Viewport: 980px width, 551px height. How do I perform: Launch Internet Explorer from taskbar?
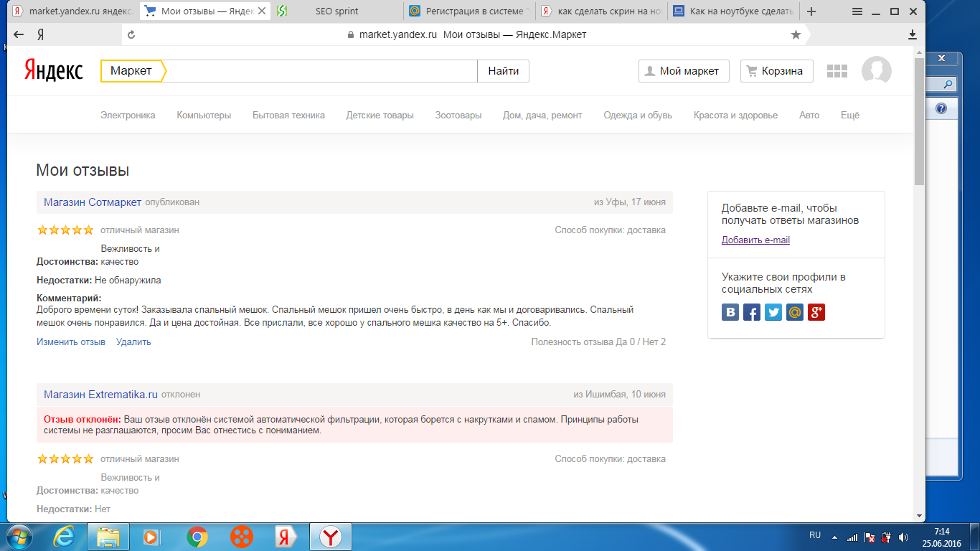click(64, 536)
